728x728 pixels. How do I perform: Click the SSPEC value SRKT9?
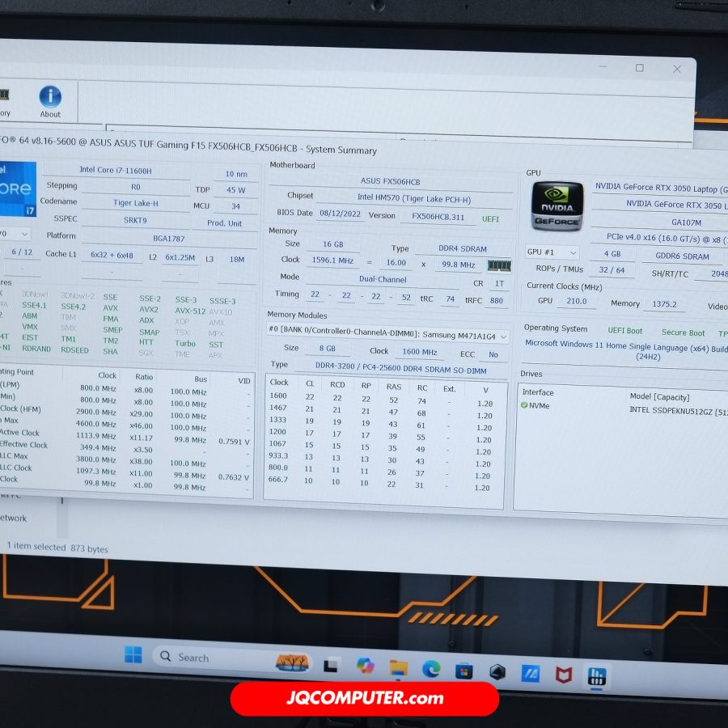(x=135, y=220)
